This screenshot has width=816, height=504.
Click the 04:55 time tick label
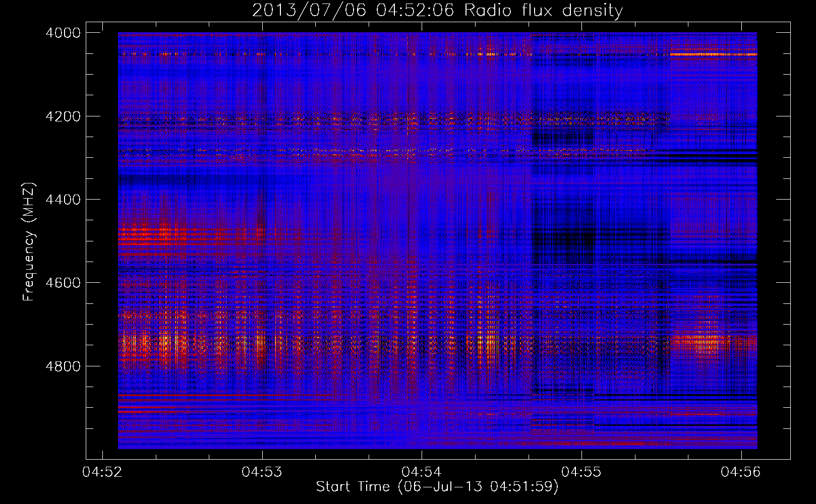[x=581, y=472]
